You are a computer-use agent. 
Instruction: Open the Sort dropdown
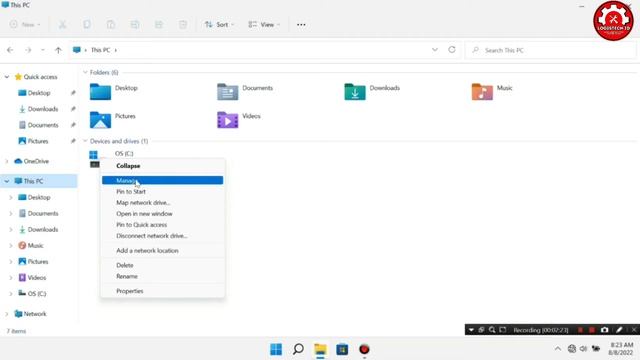pyautogui.click(x=220, y=24)
